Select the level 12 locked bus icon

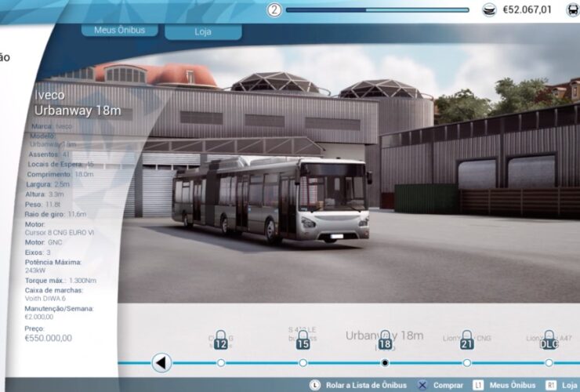220,341
